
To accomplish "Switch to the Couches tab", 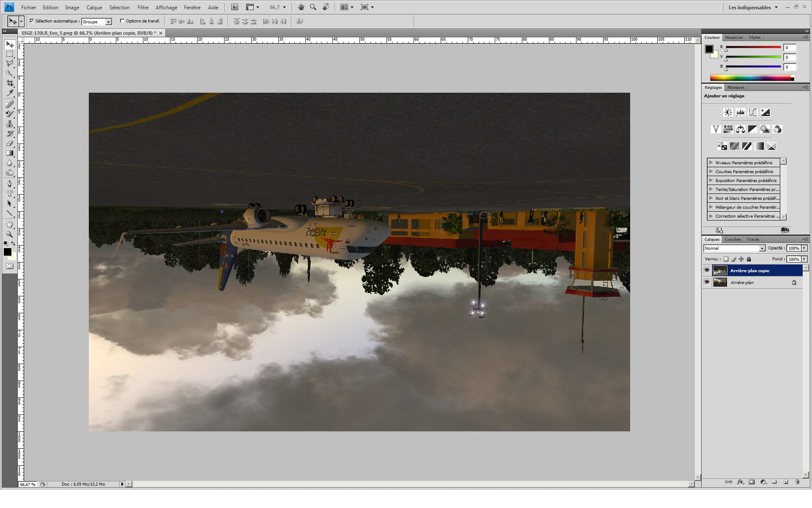I will click(x=732, y=239).
